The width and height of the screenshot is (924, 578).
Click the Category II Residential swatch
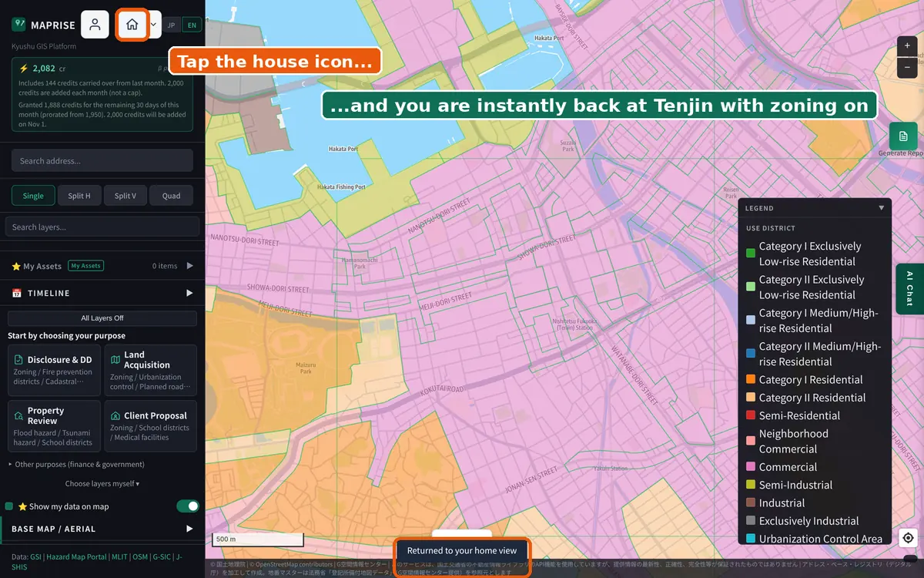coord(750,398)
